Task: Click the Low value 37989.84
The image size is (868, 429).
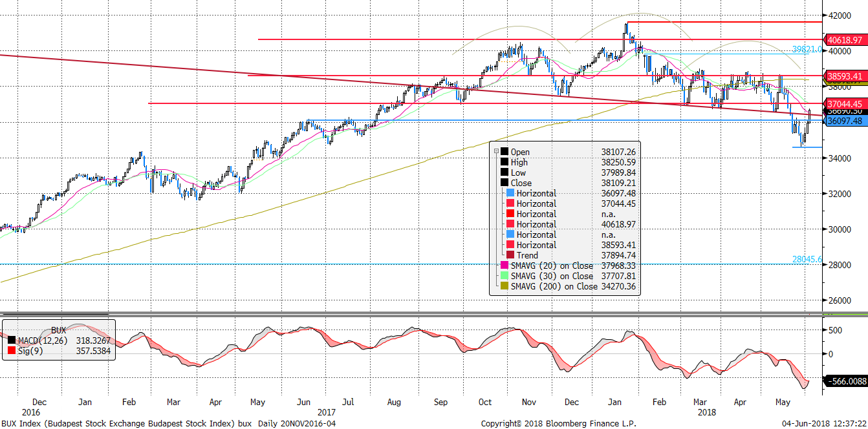Action: coord(619,173)
